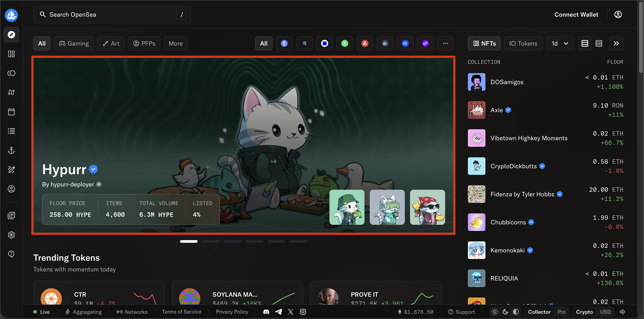Open the green-hat Hypurr cat thumbnail

(x=347, y=207)
